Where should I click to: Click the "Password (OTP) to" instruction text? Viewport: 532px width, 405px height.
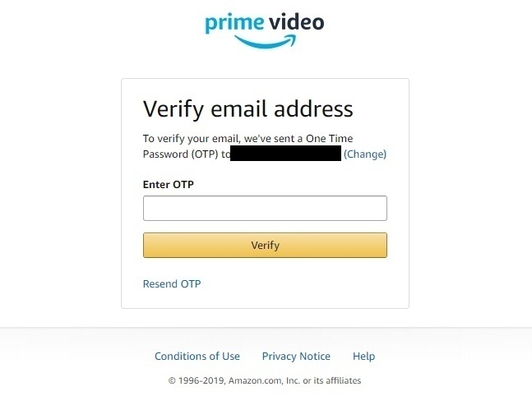coord(187,154)
